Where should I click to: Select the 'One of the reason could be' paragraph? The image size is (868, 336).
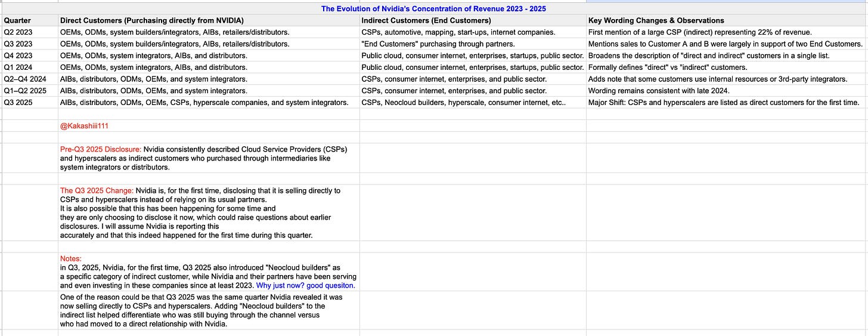209,310
